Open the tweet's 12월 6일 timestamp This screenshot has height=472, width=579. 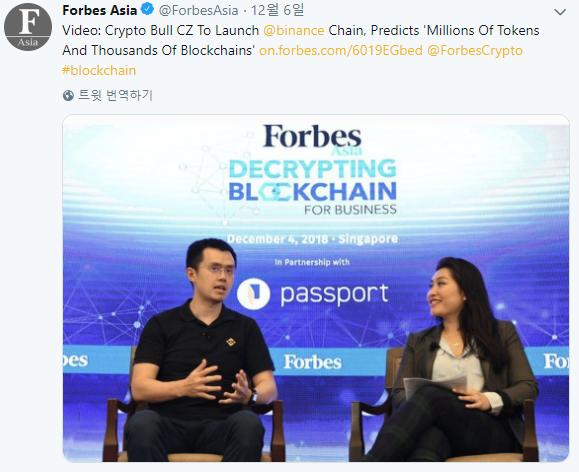(277, 10)
